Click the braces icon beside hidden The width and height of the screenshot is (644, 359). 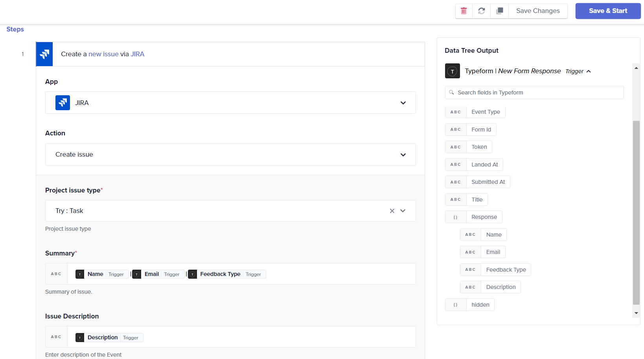pos(456,305)
